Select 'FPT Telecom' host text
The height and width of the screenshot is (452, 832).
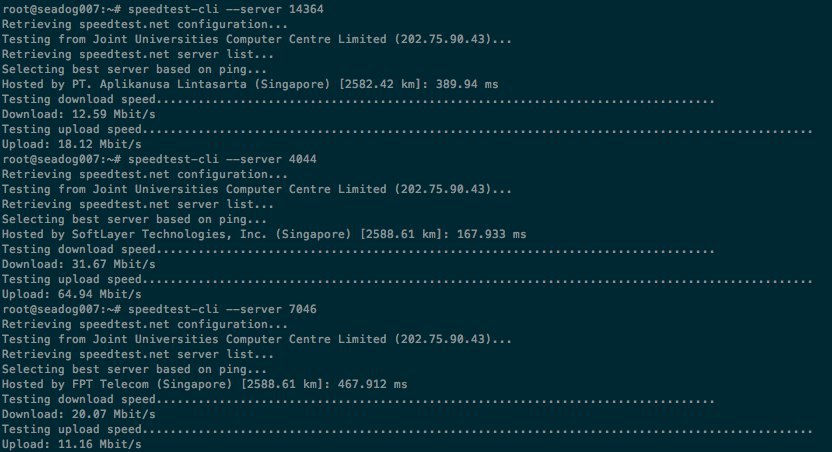(x=110, y=385)
